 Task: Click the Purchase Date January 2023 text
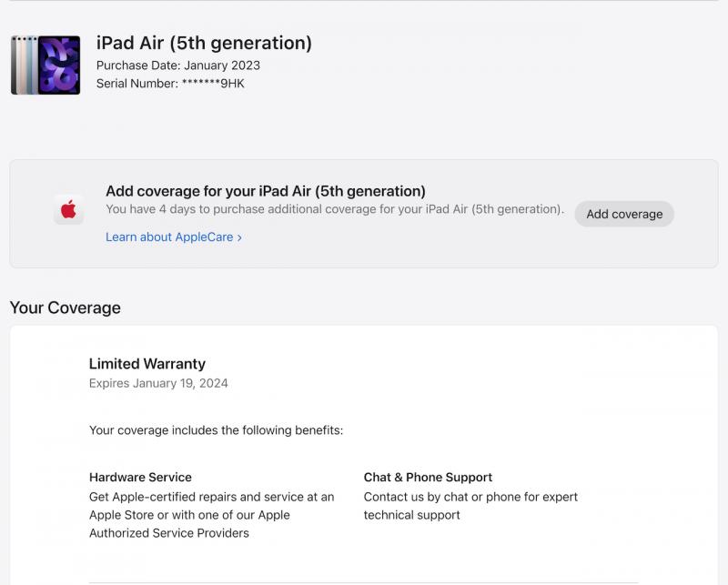click(x=178, y=66)
